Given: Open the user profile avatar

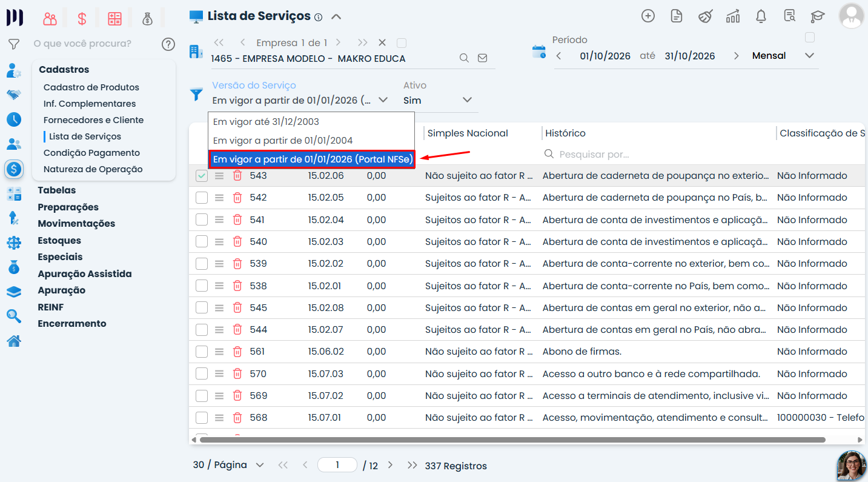Looking at the screenshot, I should [x=851, y=16].
